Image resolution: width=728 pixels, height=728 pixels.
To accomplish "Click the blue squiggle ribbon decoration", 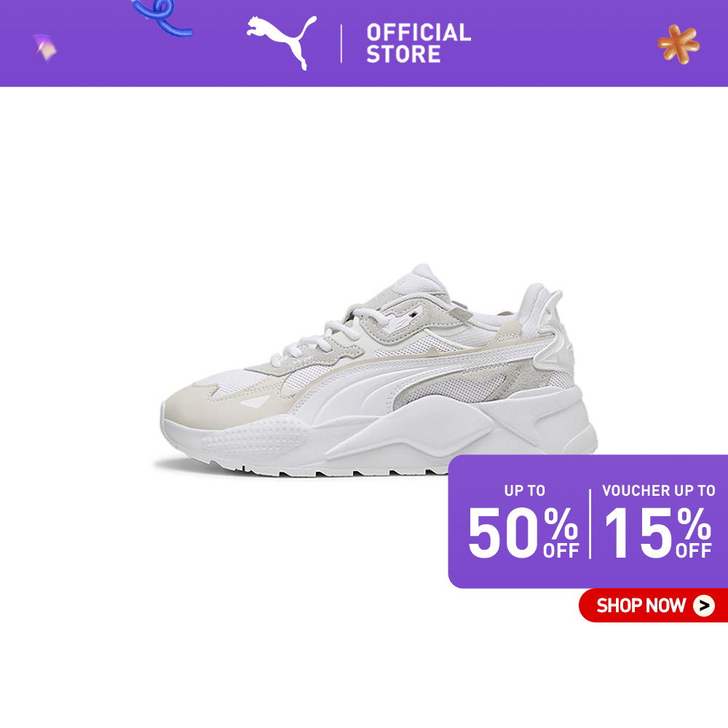I will [x=162, y=17].
